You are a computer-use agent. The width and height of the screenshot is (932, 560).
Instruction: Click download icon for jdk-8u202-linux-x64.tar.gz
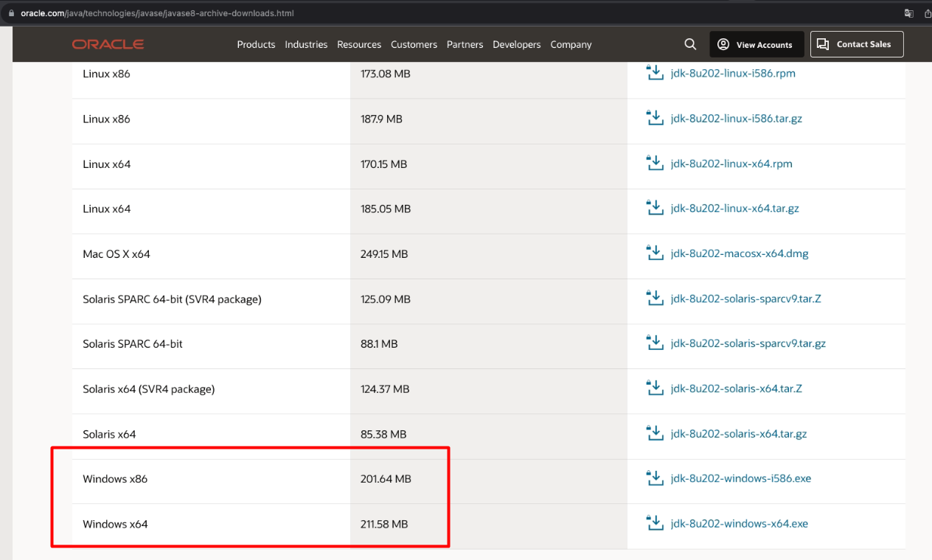click(x=655, y=208)
